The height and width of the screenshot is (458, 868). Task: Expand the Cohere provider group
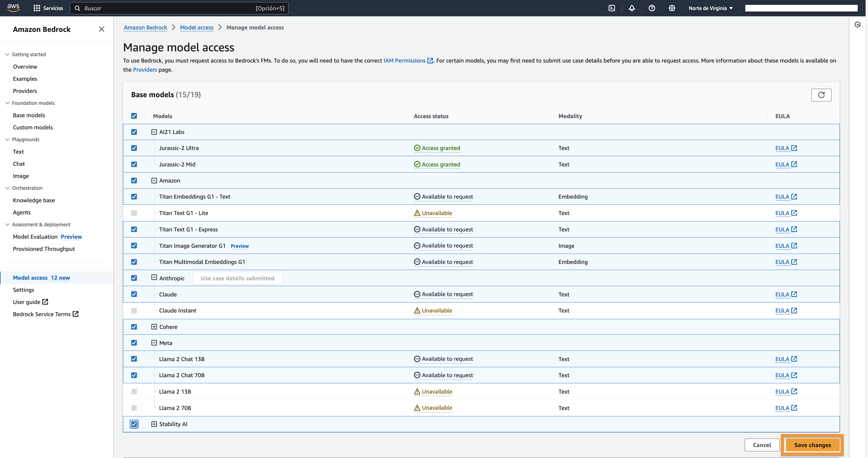click(x=154, y=326)
